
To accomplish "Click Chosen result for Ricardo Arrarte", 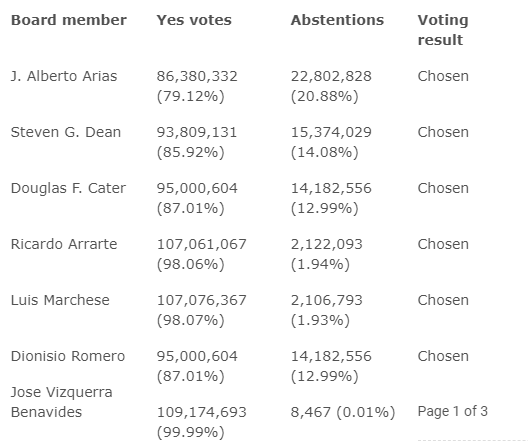I will point(443,244).
